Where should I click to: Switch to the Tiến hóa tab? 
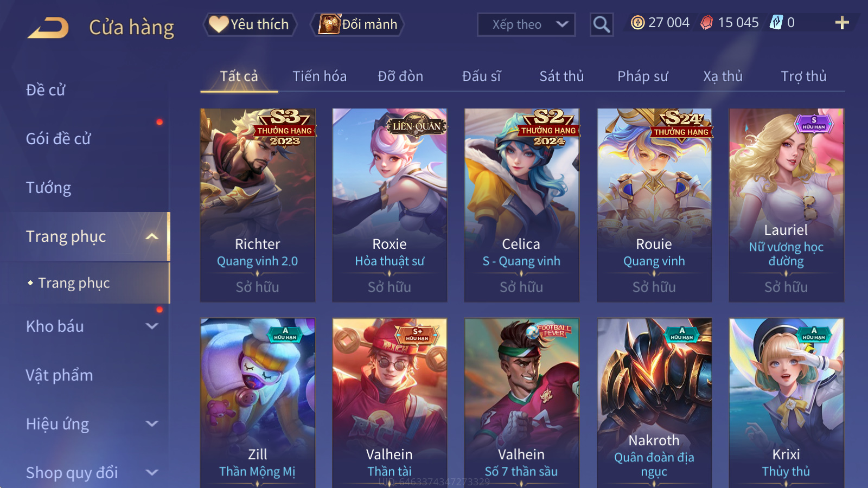[x=320, y=76]
